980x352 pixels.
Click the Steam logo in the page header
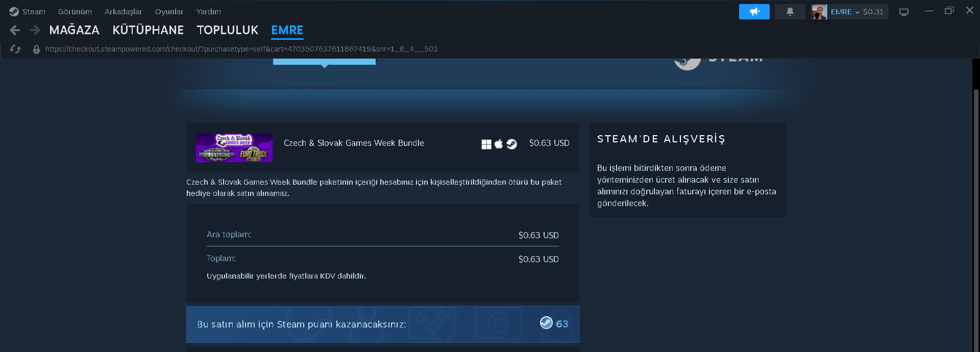[x=719, y=62]
